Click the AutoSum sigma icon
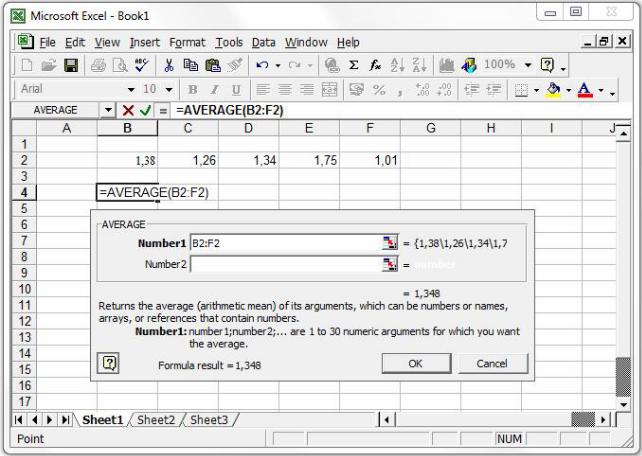 354,65
